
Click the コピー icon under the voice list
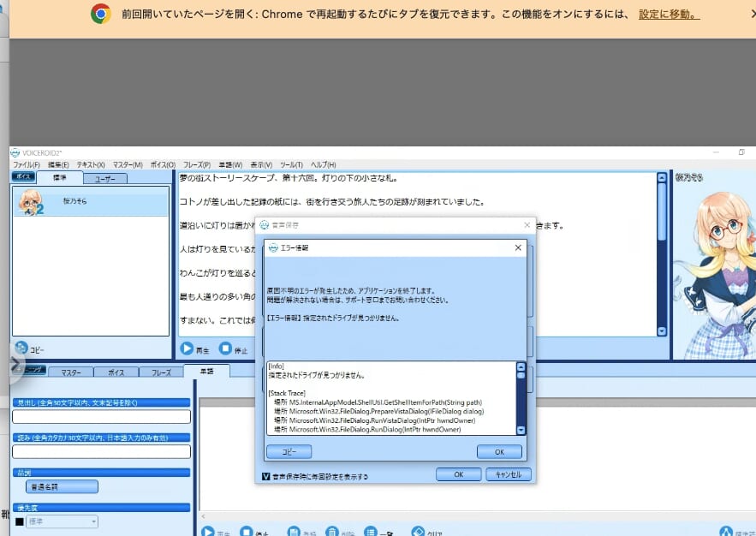click(21, 348)
